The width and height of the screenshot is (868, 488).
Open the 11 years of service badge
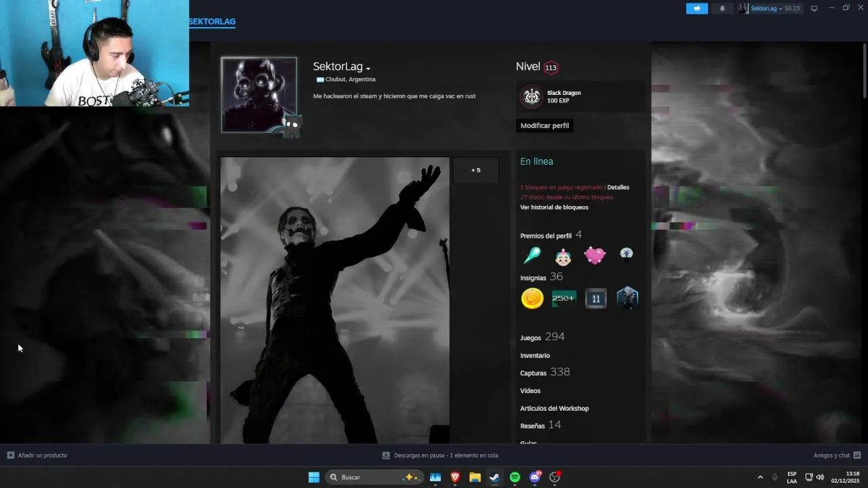click(595, 298)
